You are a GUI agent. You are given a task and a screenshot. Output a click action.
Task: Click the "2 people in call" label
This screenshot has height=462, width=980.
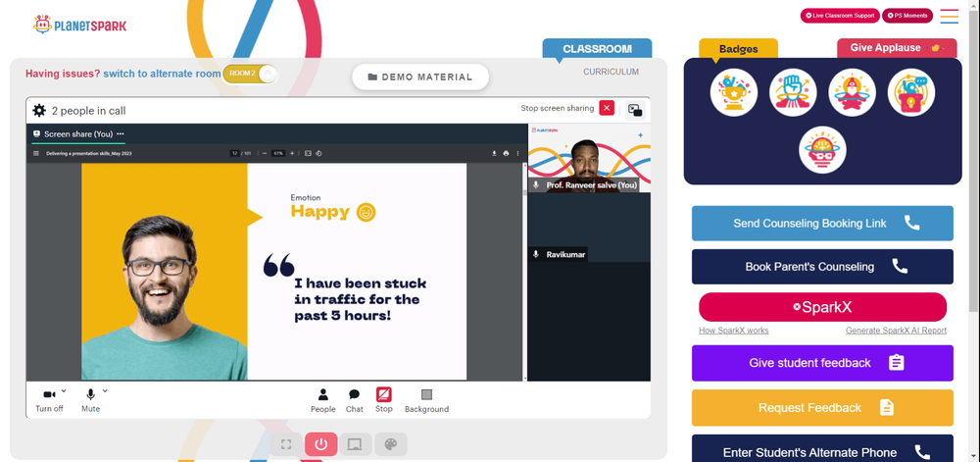point(89,111)
